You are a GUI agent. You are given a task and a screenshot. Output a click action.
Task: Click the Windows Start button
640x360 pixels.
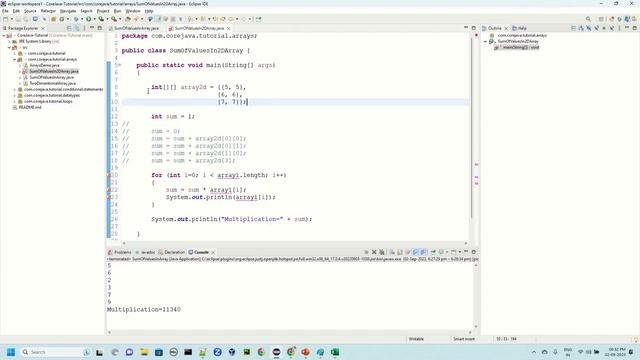[11, 352]
